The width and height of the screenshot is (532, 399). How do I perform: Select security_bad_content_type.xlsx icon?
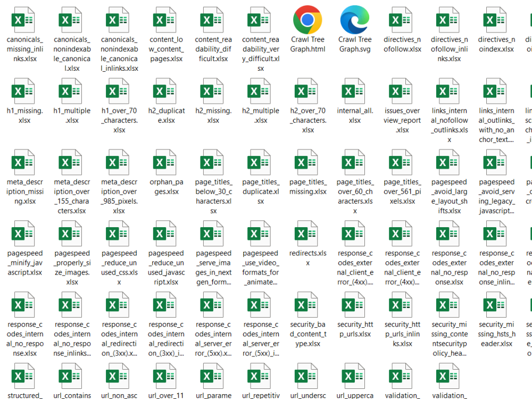(306, 305)
